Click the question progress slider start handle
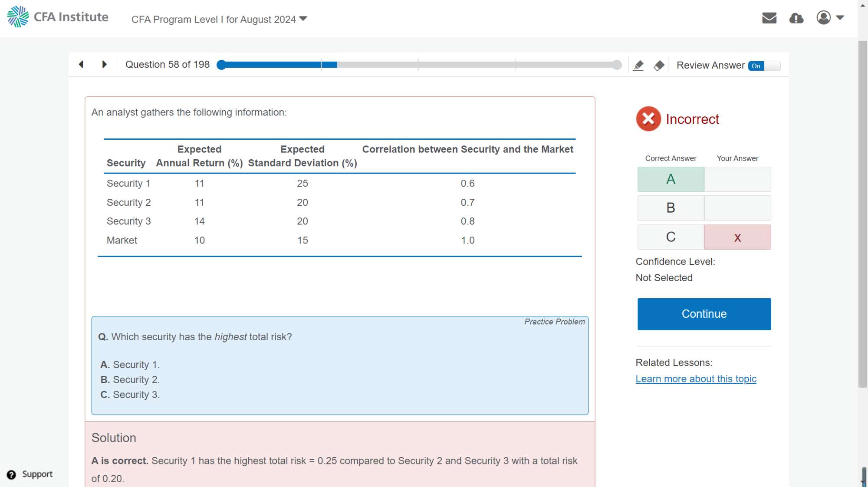Screen dimensions: 868x487 click(221, 65)
